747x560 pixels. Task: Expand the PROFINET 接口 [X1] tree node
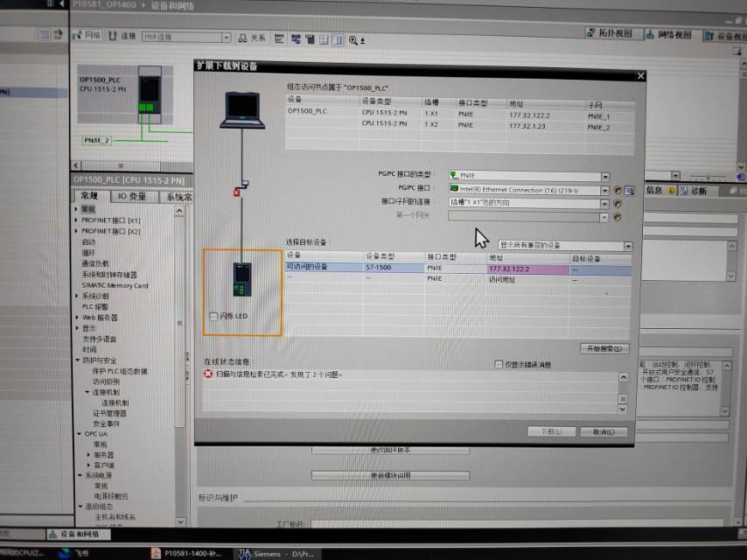pos(76,220)
